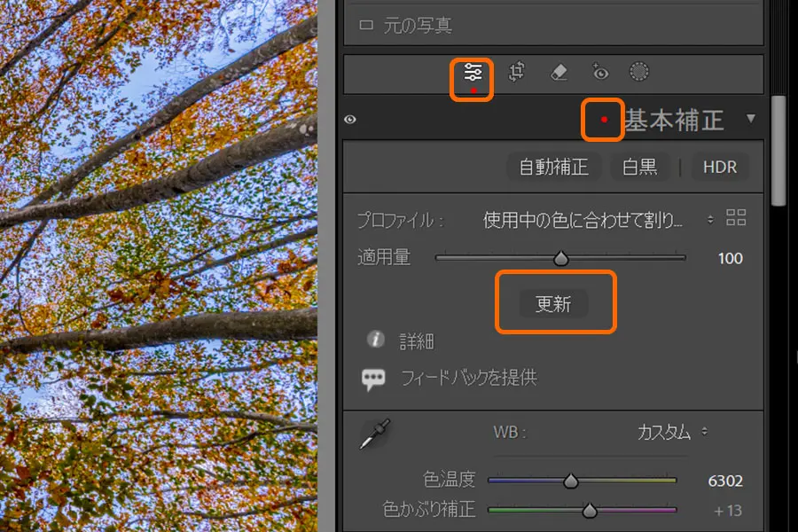This screenshot has height=532, width=798.
Task: Select the Red eye correction tool
Action: click(600, 72)
